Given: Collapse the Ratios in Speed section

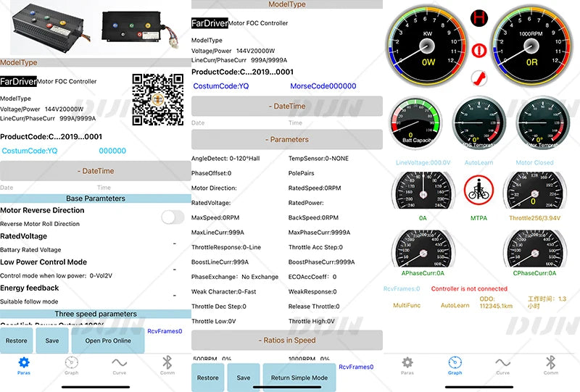Looking at the screenshot, I should point(287,341).
